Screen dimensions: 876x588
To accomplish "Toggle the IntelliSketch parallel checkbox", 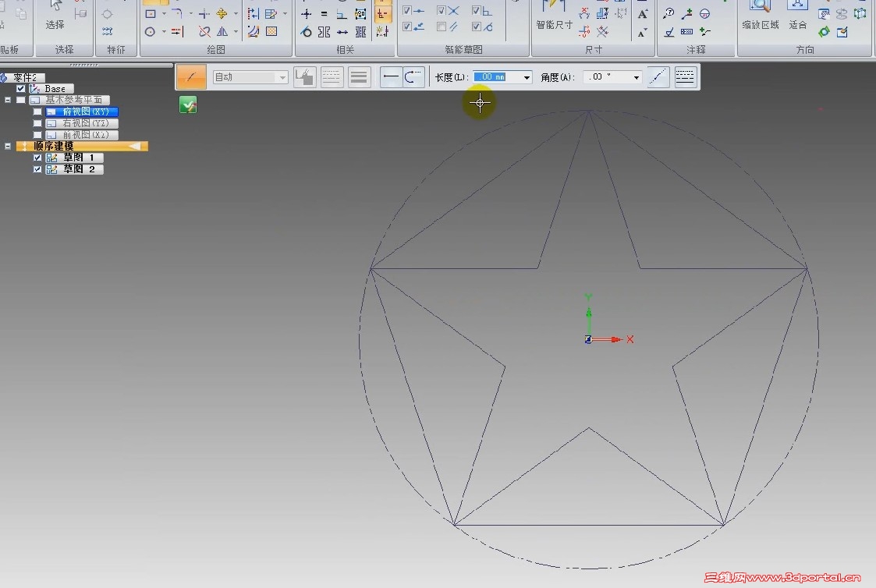I will [x=442, y=27].
